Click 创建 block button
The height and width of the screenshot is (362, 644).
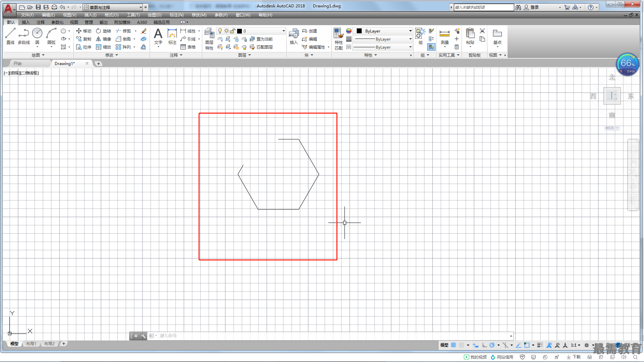(x=310, y=31)
